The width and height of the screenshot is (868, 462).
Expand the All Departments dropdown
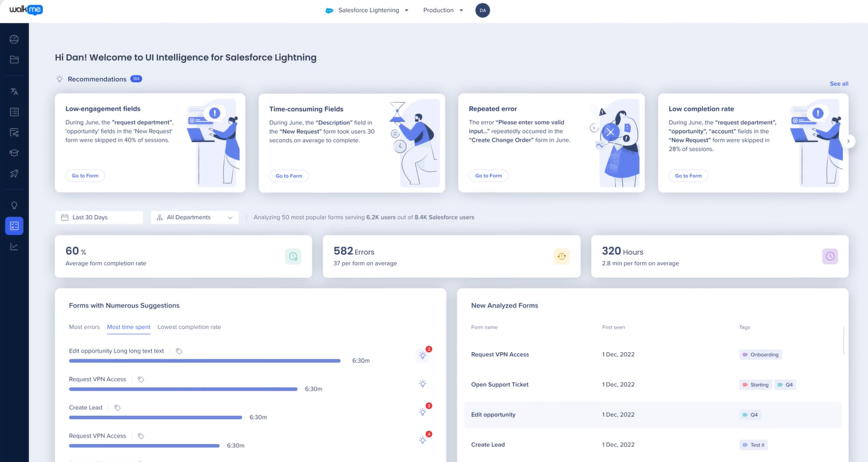[195, 217]
